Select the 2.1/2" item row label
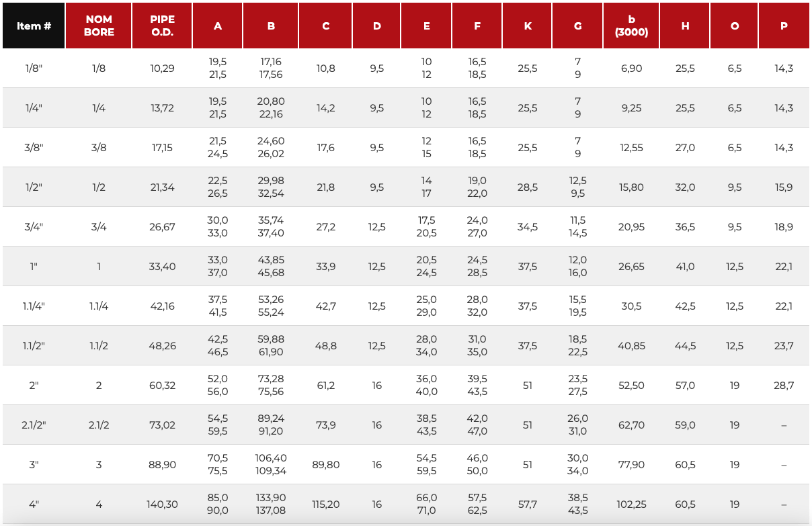Image resolution: width=812 pixels, height=526 pixels. [x=34, y=425]
